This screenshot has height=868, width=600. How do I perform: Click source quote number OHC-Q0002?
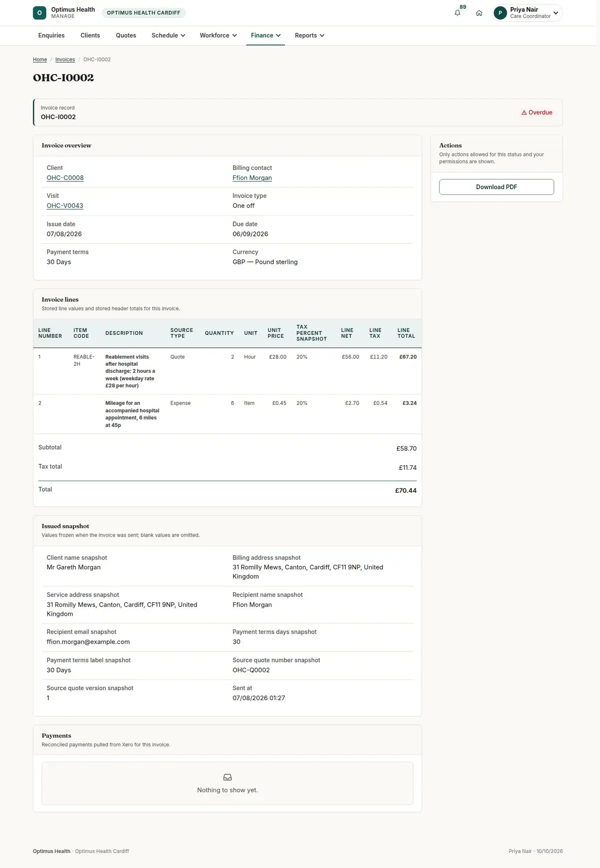251,670
